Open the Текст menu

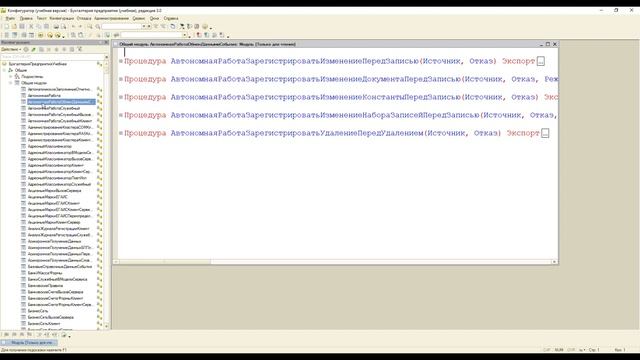41,18
